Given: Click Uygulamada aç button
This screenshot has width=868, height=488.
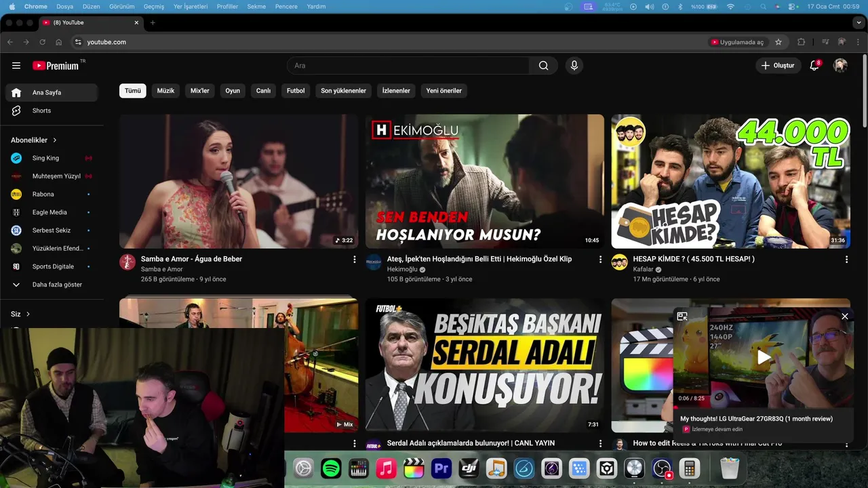Looking at the screenshot, I should coord(737,42).
